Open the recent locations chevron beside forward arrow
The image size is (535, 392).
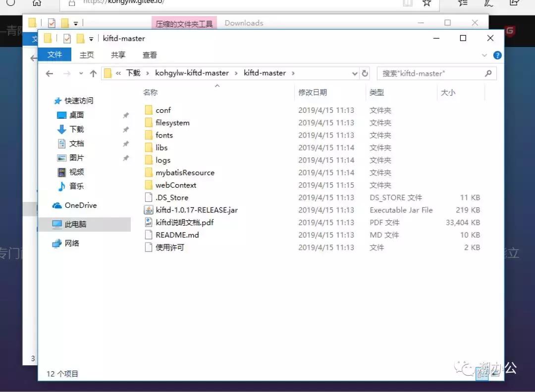pyautogui.click(x=80, y=73)
